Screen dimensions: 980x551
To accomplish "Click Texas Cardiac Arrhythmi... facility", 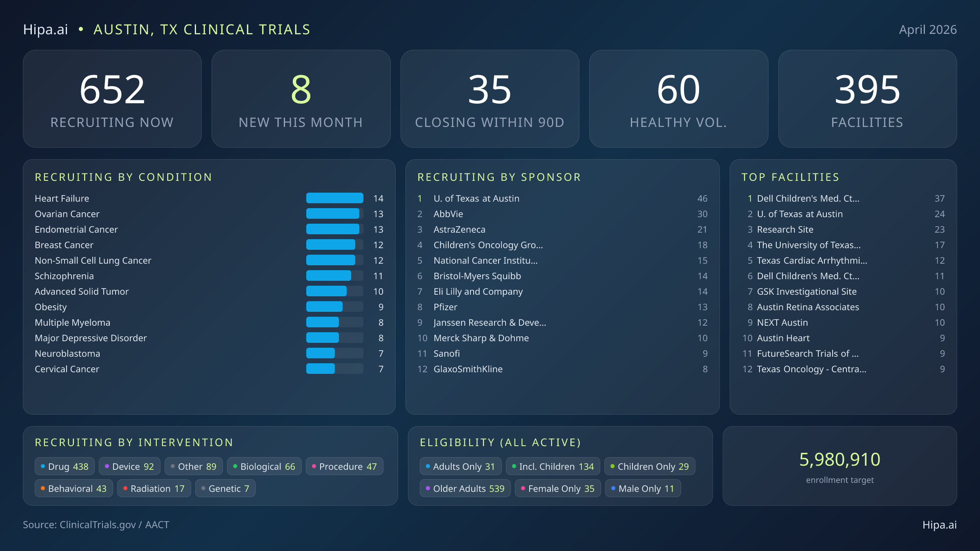I will (x=843, y=260).
